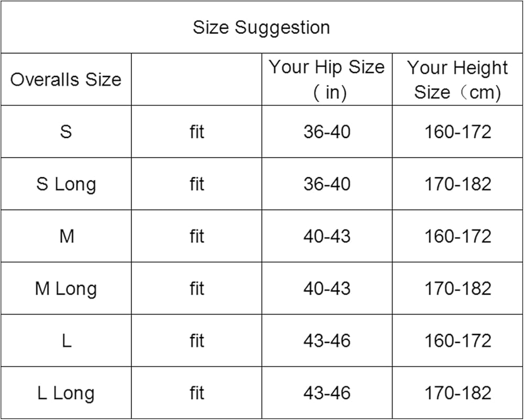524x420 pixels.
Task: Click height 170-182 in S Long row
Action: pyautogui.click(x=457, y=184)
